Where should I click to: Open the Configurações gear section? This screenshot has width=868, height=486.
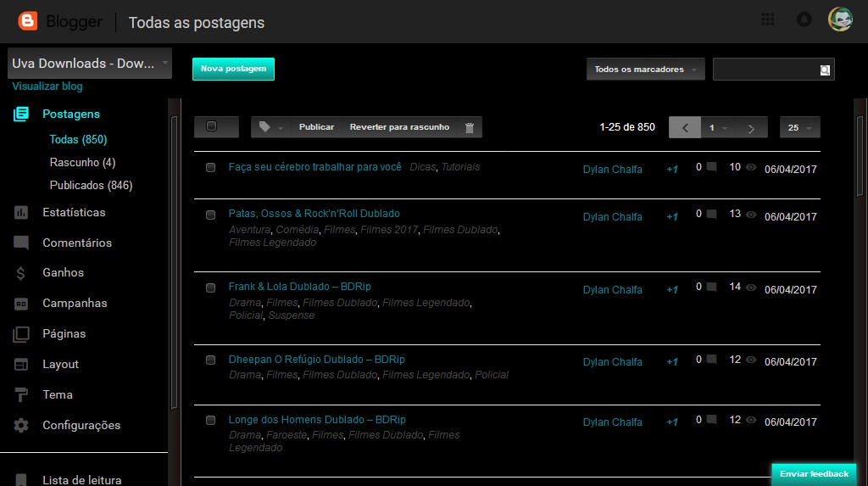pos(81,425)
